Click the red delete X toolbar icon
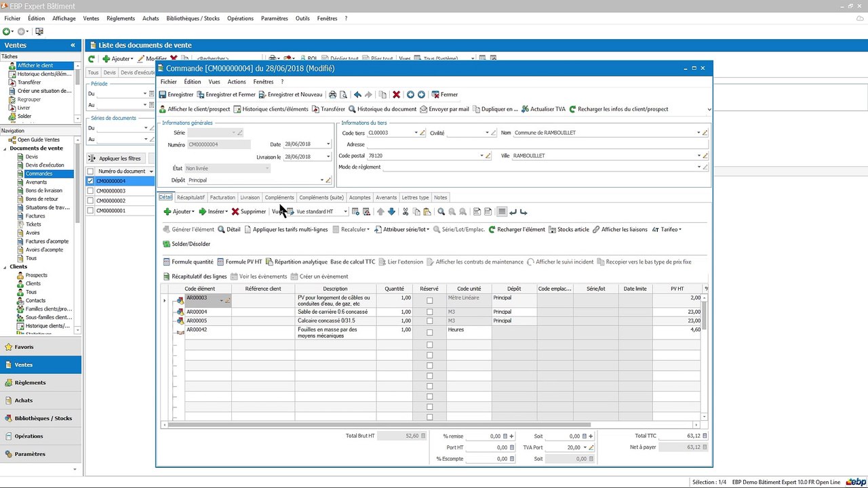 click(396, 95)
